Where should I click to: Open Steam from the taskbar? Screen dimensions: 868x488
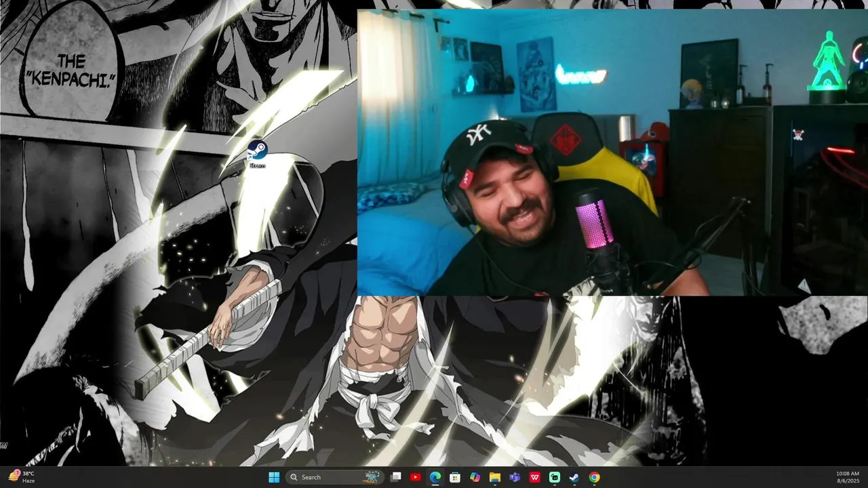point(574,477)
